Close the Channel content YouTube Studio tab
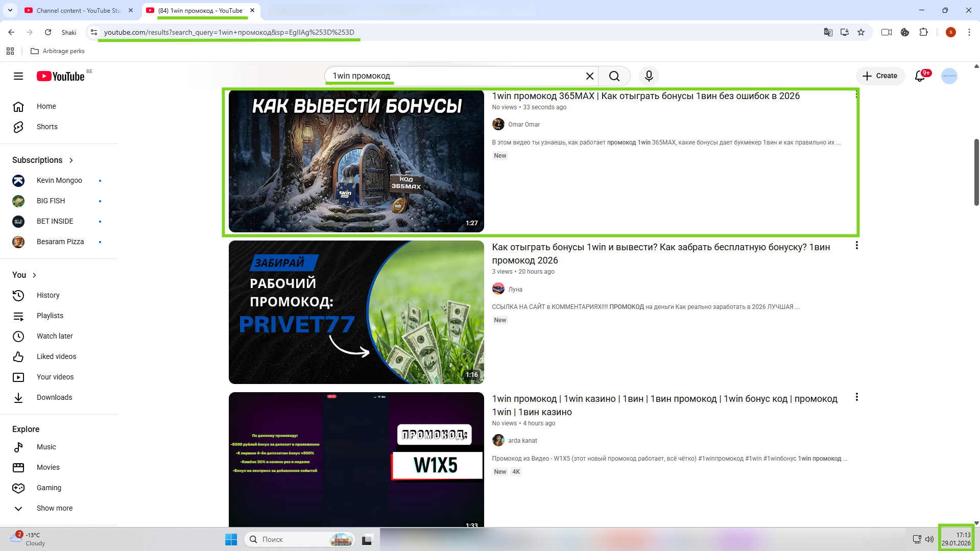The height and width of the screenshot is (551, 980). [x=131, y=10]
